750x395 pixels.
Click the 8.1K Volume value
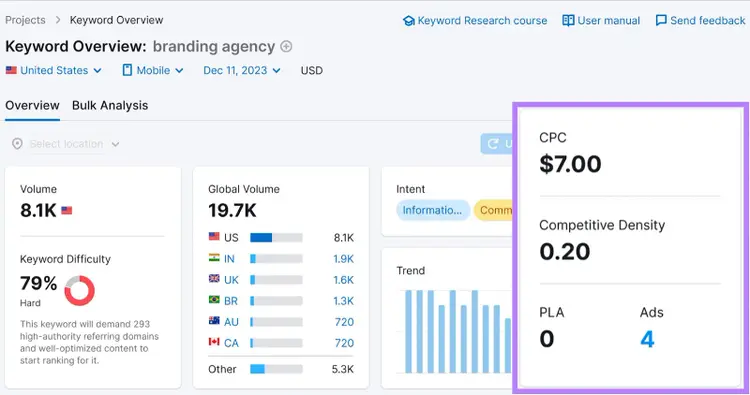coord(38,210)
